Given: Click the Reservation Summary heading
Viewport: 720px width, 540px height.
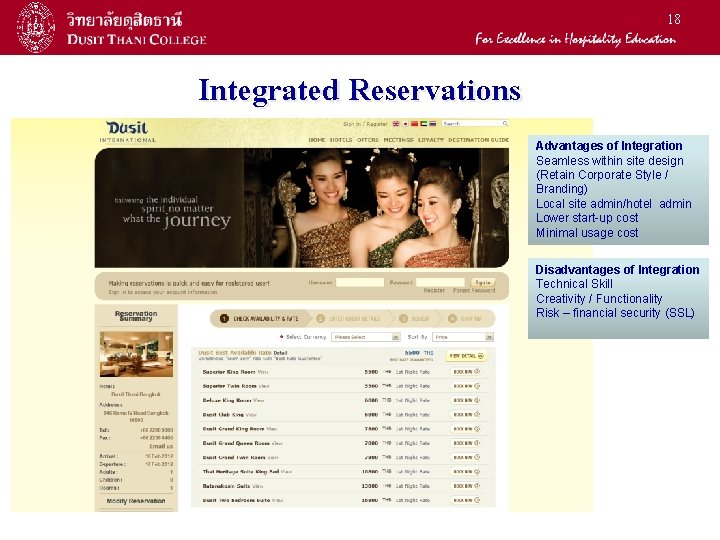Looking at the screenshot, I should pyautogui.click(x=136, y=316).
